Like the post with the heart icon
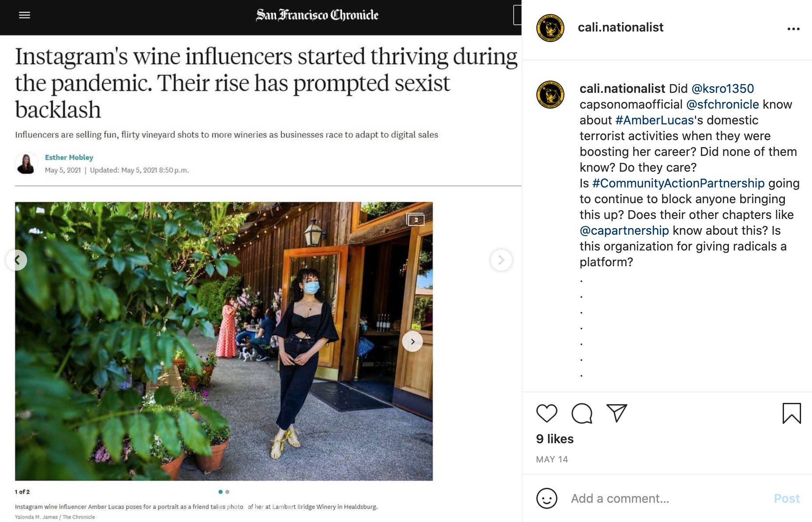This screenshot has width=812, height=522. tap(546, 413)
